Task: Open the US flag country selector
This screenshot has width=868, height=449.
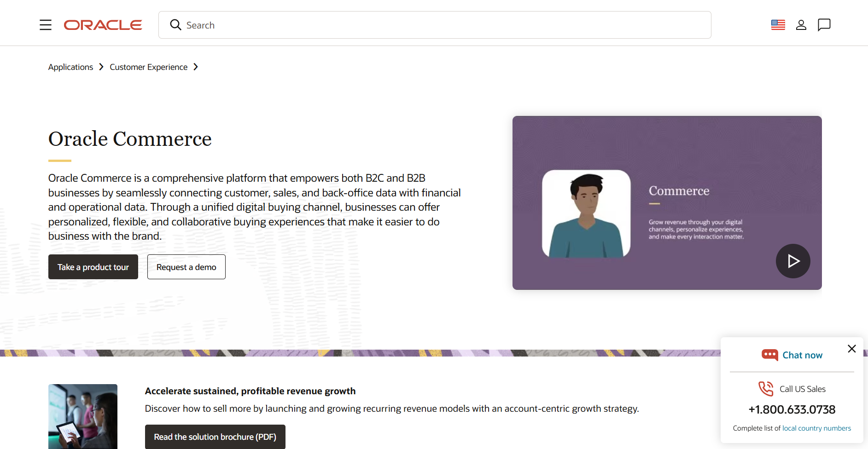Action: [x=778, y=25]
